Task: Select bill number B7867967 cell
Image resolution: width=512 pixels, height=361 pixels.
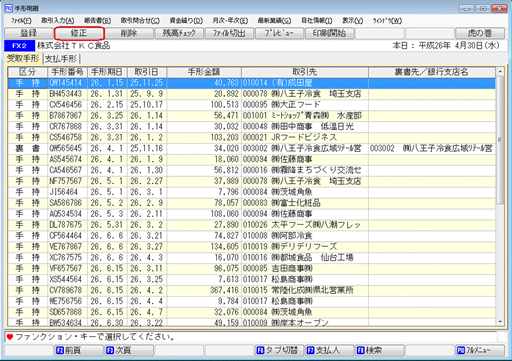Action: point(68,116)
